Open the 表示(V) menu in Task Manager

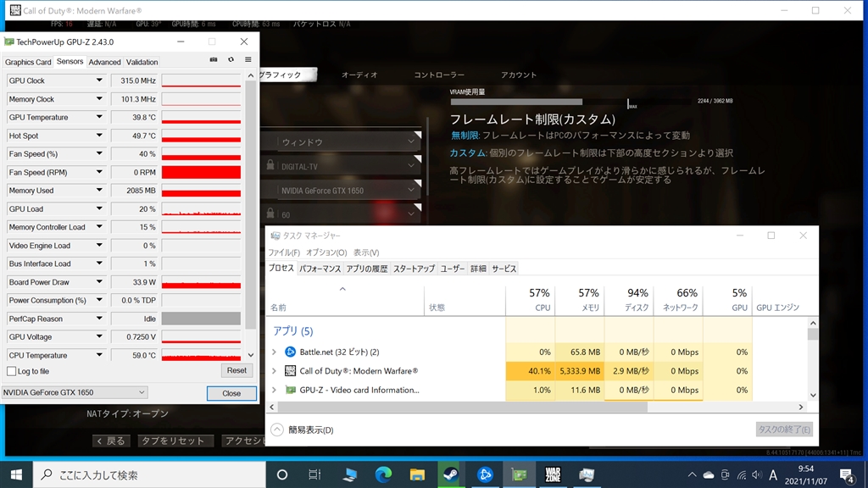[x=366, y=252]
